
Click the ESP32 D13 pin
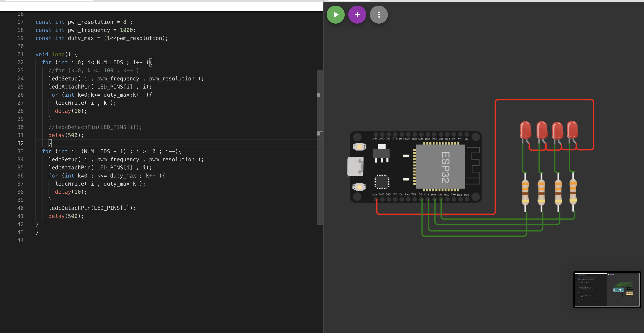[x=388, y=135]
